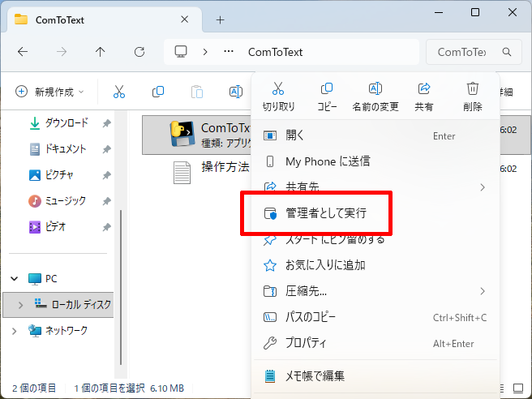Click the cut (切り取り) icon in context menu

point(278,89)
